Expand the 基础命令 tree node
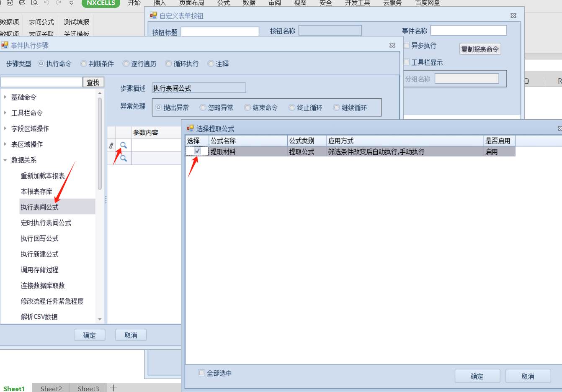Image resolution: width=562 pixels, height=392 pixels. (x=5, y=97)
